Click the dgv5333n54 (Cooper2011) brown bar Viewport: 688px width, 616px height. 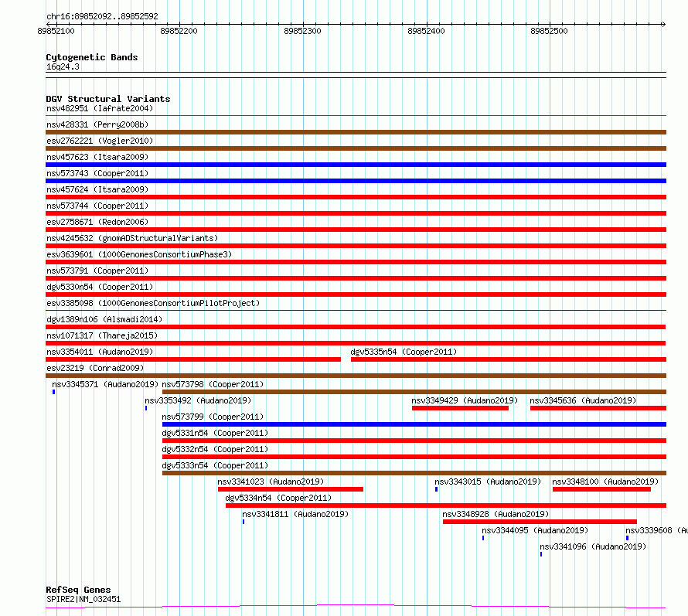click(414, 473)
